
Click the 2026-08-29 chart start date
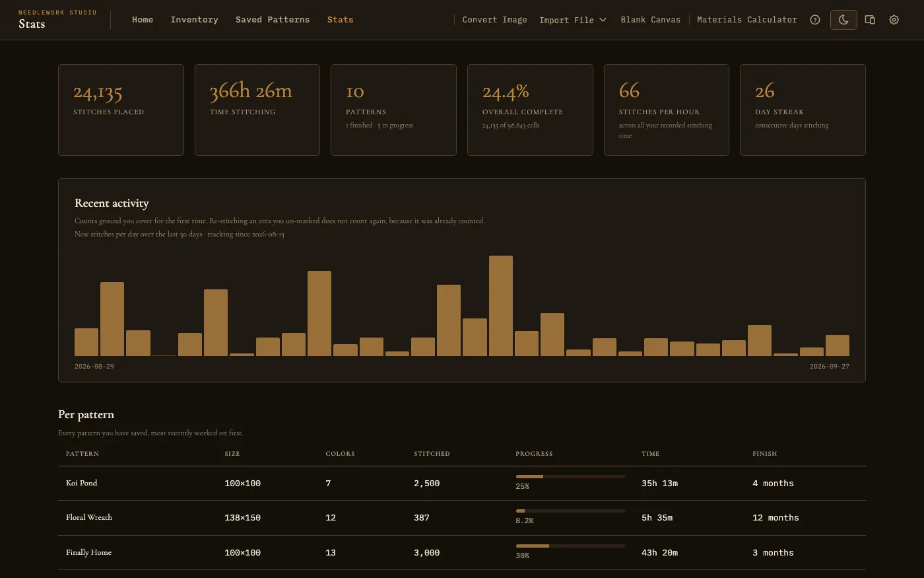(x=94, y=367)
